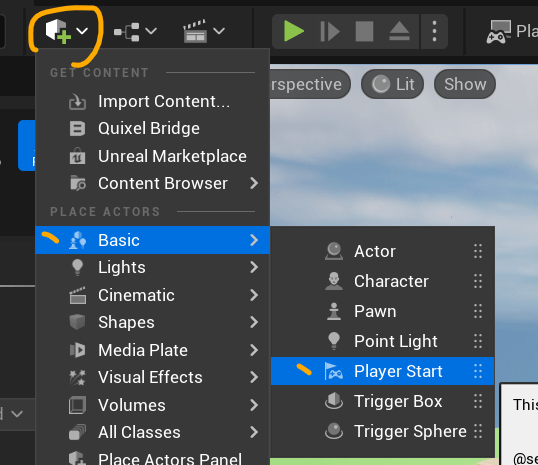The image size is (538, 465).
Task: Click the Stop simulation button
Action: (x=364, y=31)
